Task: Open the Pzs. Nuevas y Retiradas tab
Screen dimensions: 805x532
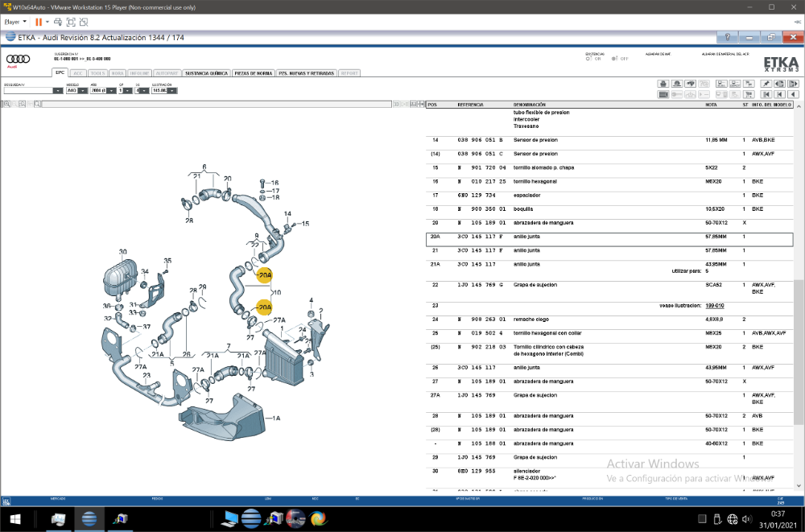Action: coord(306,73)
